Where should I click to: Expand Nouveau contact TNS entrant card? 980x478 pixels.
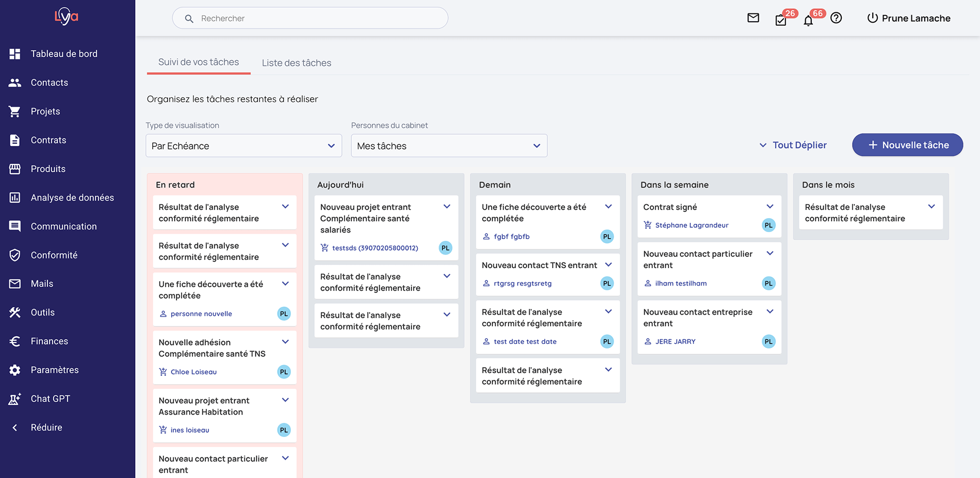click(x=609, y=265)
